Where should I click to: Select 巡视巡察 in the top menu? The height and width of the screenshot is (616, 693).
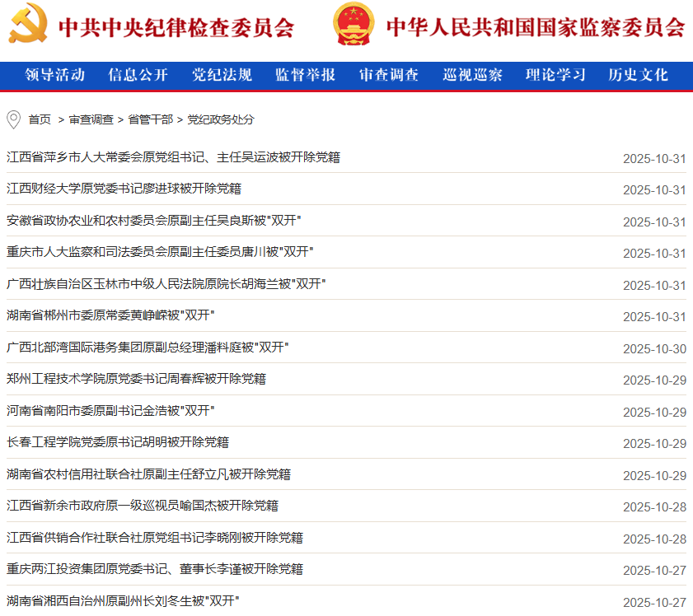[472, 75]
